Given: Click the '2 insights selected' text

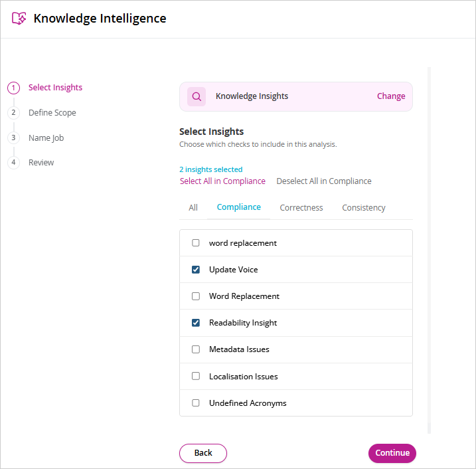Looking at the screenshot, I should click(x=211, y=169).
